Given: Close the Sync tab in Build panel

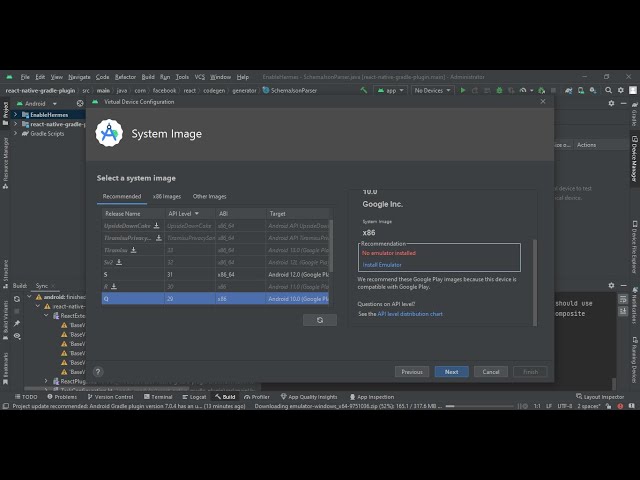Looking at the screenshot, I should [53, 286].
